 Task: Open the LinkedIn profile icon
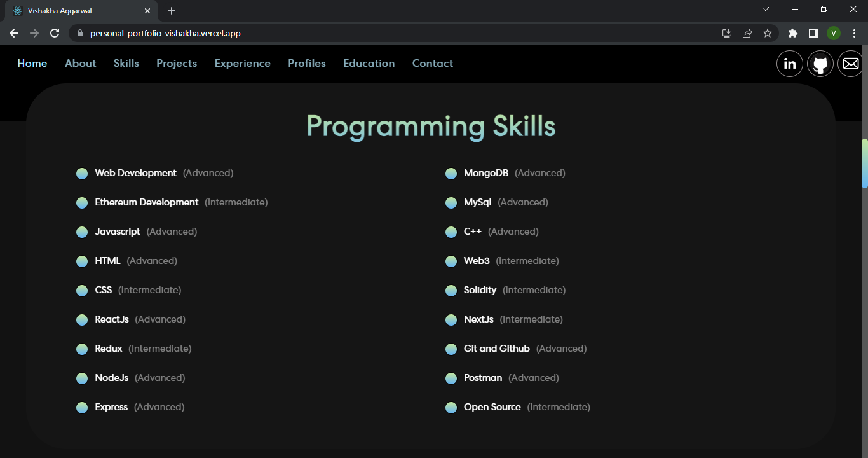(789, 64)
